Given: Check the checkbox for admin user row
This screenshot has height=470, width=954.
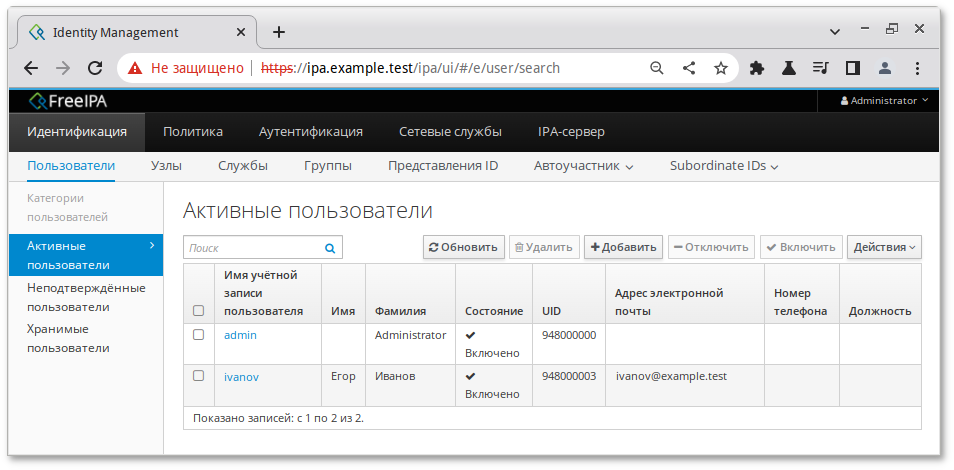Looking at the screenshot, I should point(198,335).
